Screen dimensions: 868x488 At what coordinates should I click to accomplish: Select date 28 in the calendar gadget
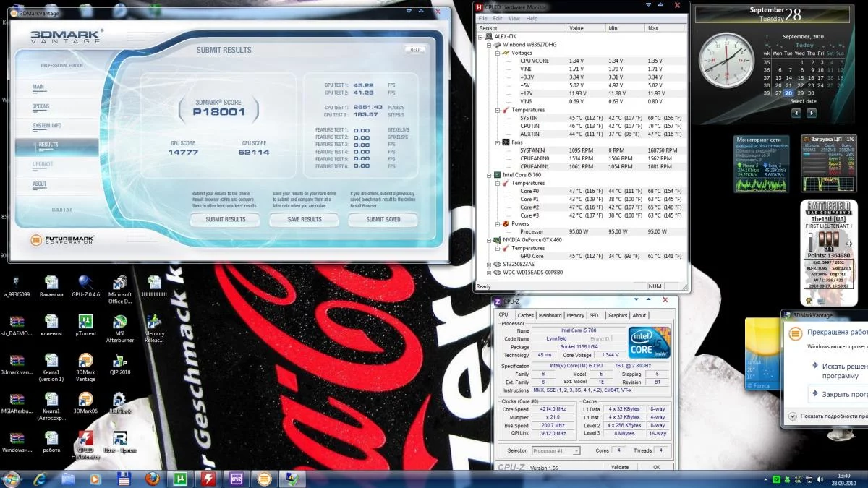pos(788,93)
